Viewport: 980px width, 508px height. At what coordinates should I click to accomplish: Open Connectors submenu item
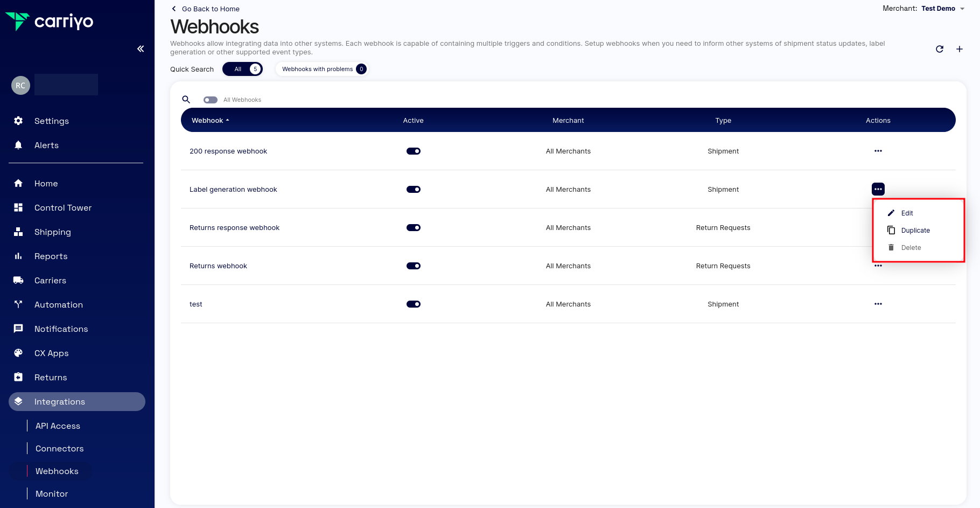[x=59, y=448]
